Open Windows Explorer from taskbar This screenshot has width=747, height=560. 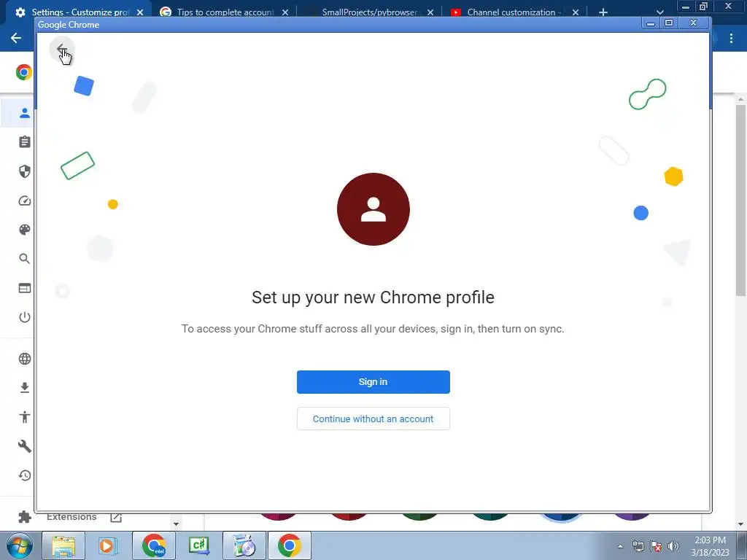[63, 545]
